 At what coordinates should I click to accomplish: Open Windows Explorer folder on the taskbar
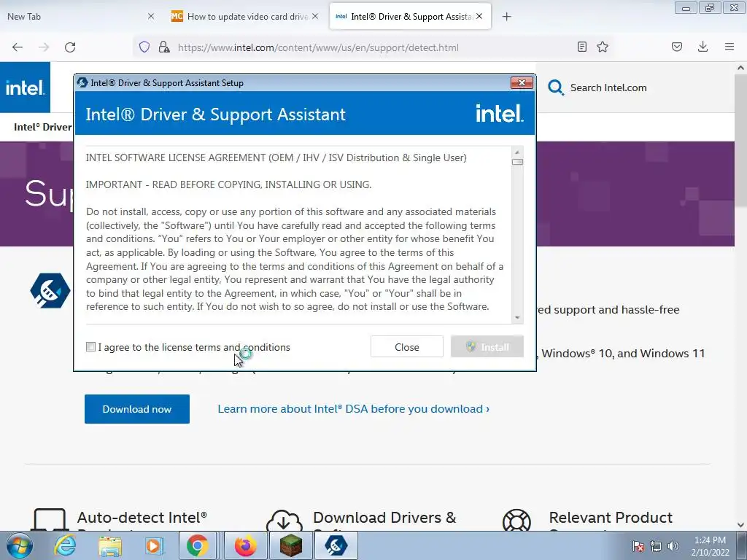110,546
